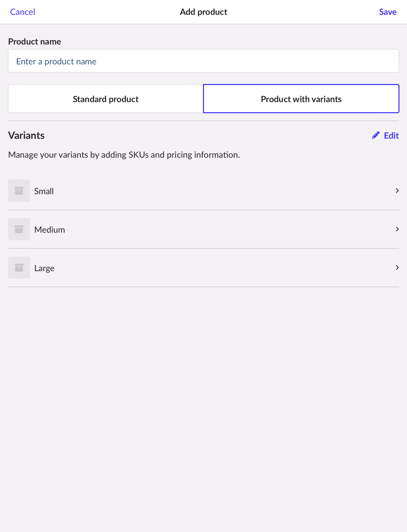Screen dimensions: 407x532
Task: Save the new product
Action: [x=388, y=12]
